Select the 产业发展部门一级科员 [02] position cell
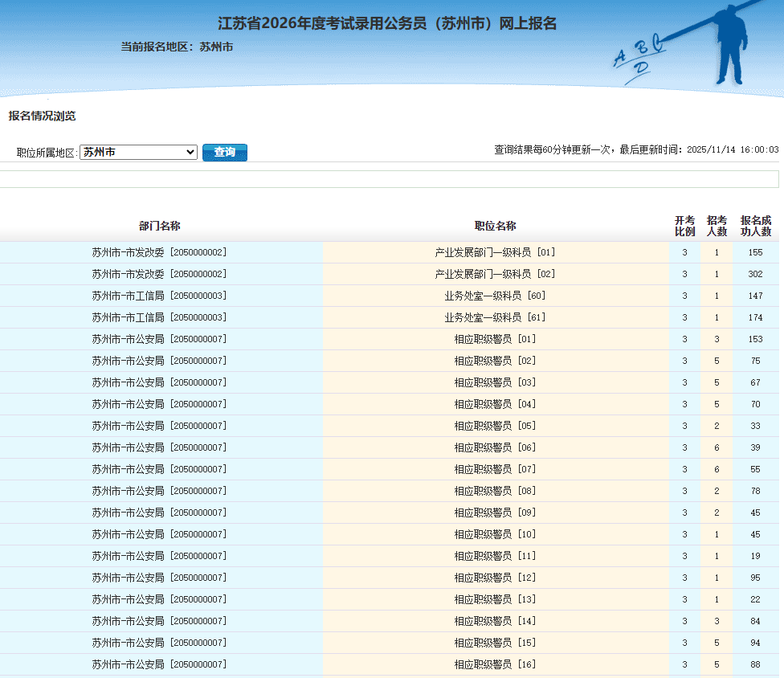The width and height of the screenshot is (784, 678). coord(495,274)
